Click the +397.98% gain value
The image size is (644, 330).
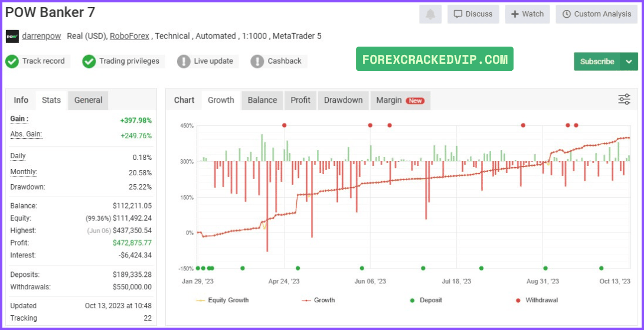pos(136,120)
